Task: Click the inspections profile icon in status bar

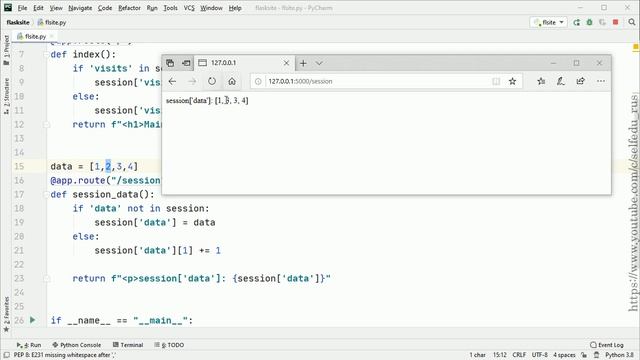Action: [596, 355]
